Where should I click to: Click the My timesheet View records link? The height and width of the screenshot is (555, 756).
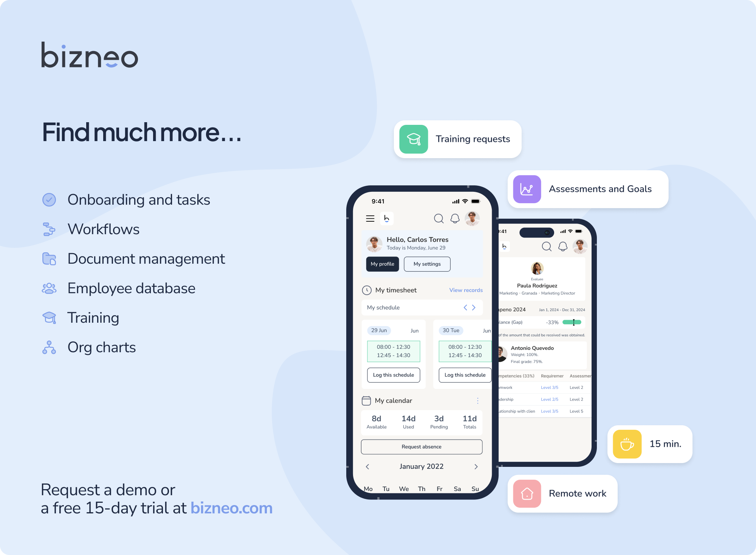pyautogui.click(x=466, y=290)
